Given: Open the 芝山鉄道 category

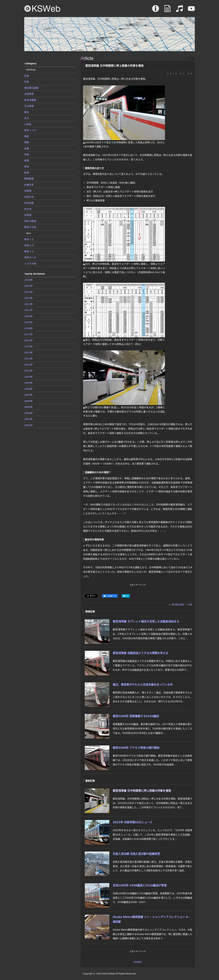Looking at the screenshot, I should [x=29, y=106].
